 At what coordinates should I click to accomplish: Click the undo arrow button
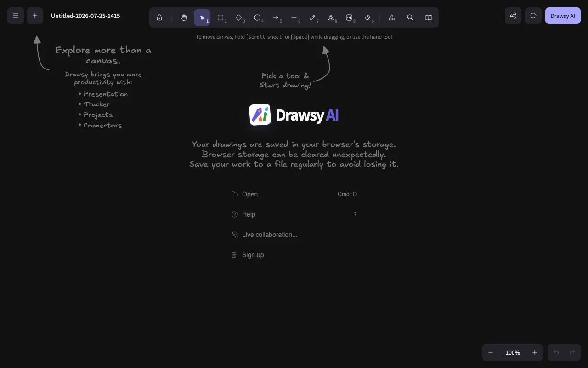pos(556,352)
